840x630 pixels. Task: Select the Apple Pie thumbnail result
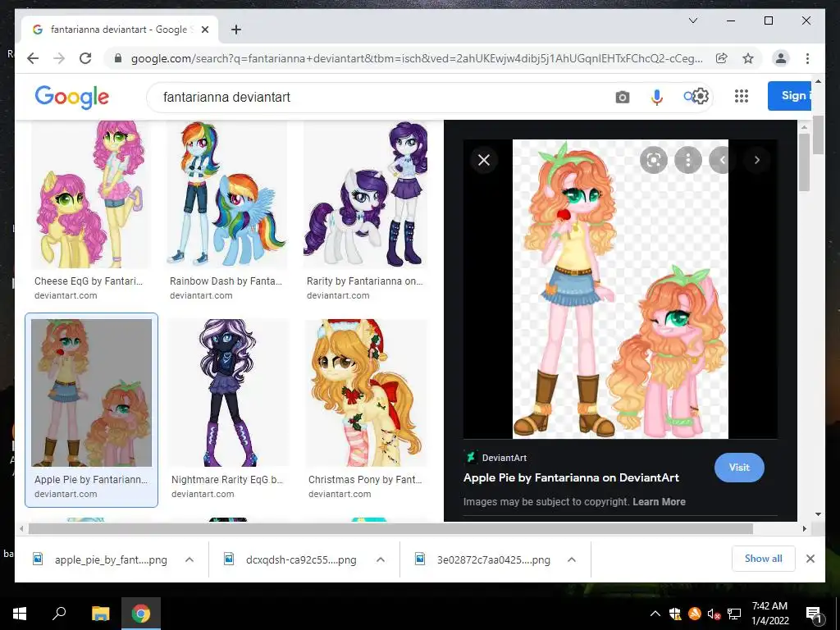(x=91, y=393)
